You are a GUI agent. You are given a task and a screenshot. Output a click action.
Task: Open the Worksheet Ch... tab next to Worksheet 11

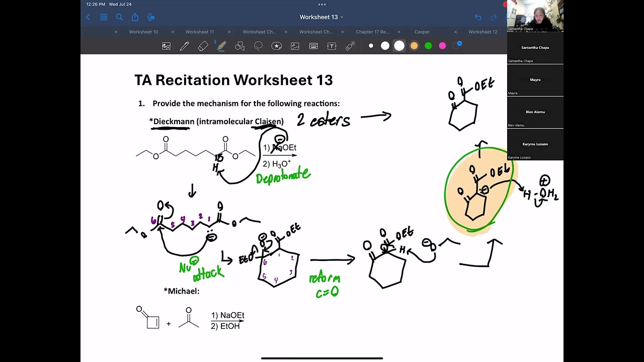[x=260, y=32]
